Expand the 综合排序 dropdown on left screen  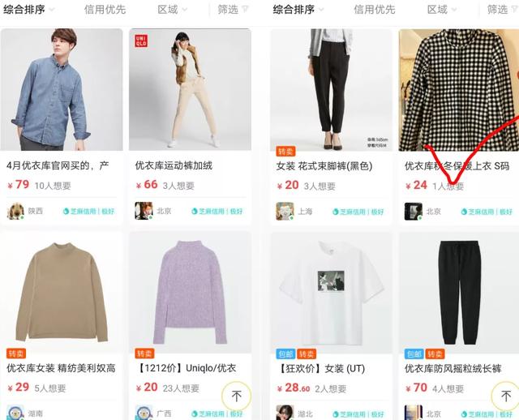[29, 10]
